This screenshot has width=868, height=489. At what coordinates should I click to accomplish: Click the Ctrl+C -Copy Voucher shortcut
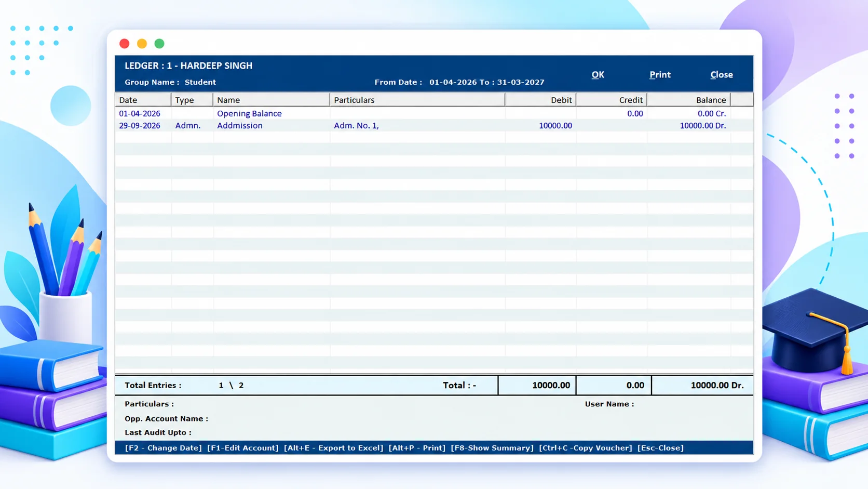pos(586,447)
